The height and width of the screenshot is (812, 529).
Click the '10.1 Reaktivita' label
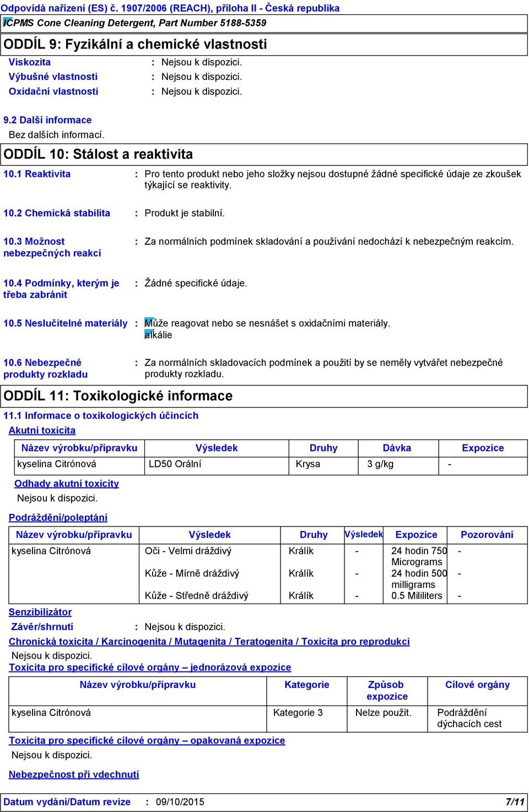pos(37,174)
